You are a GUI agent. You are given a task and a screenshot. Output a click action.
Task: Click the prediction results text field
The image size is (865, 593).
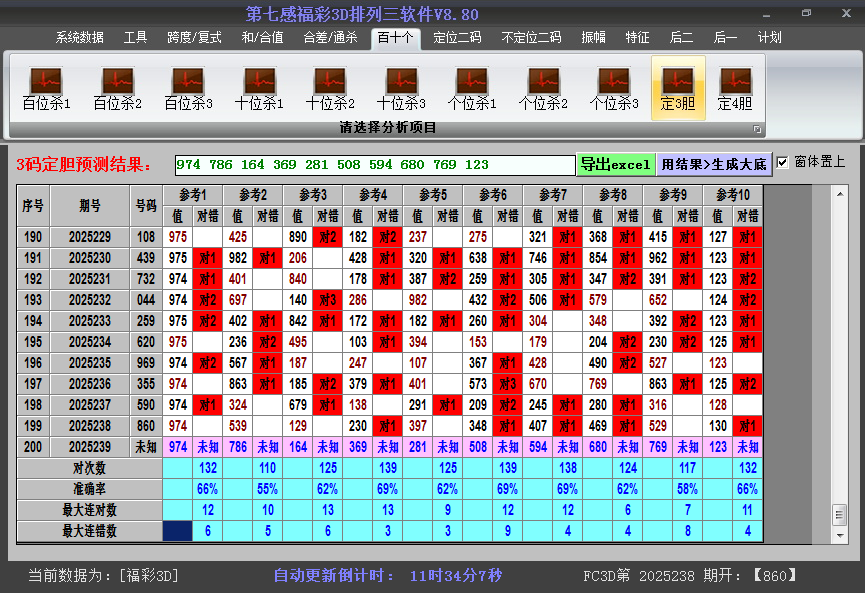tap(374, 165)
